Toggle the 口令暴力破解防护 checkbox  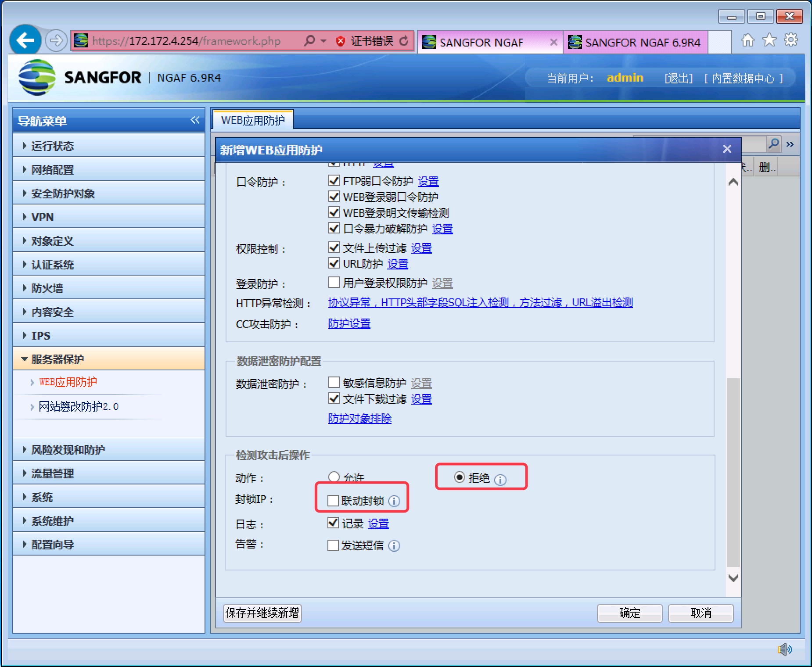(x=334, y=228)
